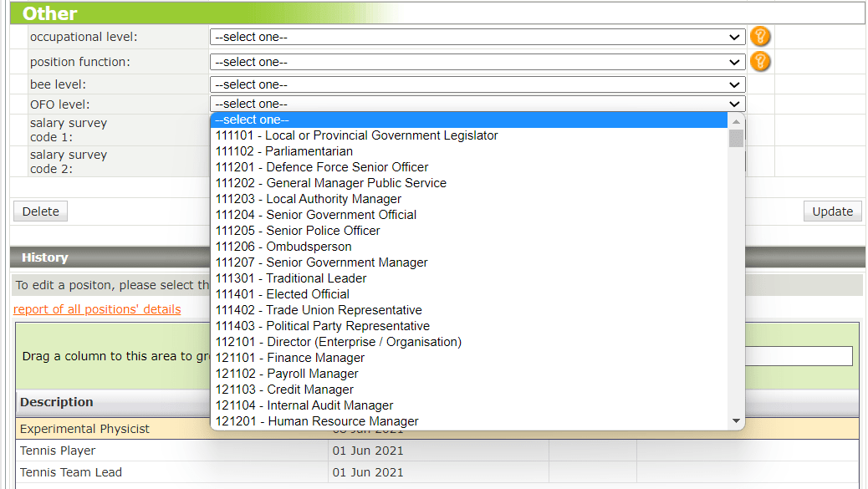Click the dropdown list scrollbar thumb
Image resolution: width=868 pixels, height=489 pixels.
click(x=735, y=138)
